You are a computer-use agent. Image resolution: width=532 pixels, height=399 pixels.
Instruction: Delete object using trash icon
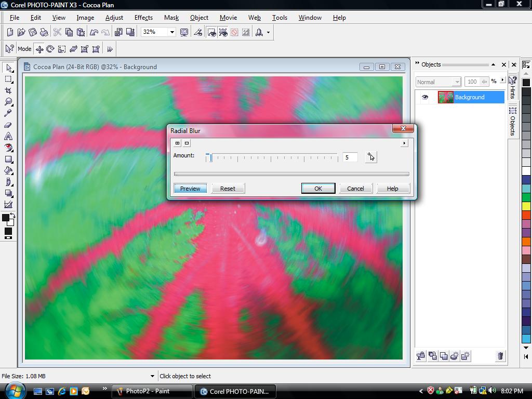tap(500, 356)
